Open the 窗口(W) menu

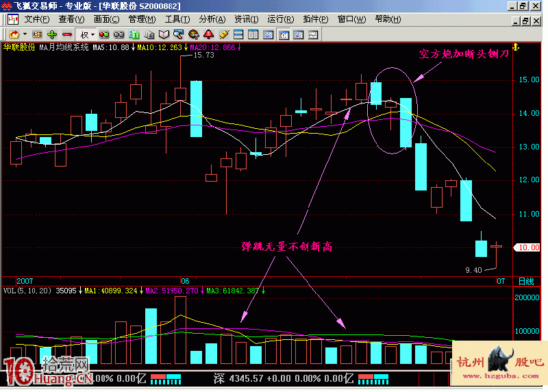(x=351, y=19)
